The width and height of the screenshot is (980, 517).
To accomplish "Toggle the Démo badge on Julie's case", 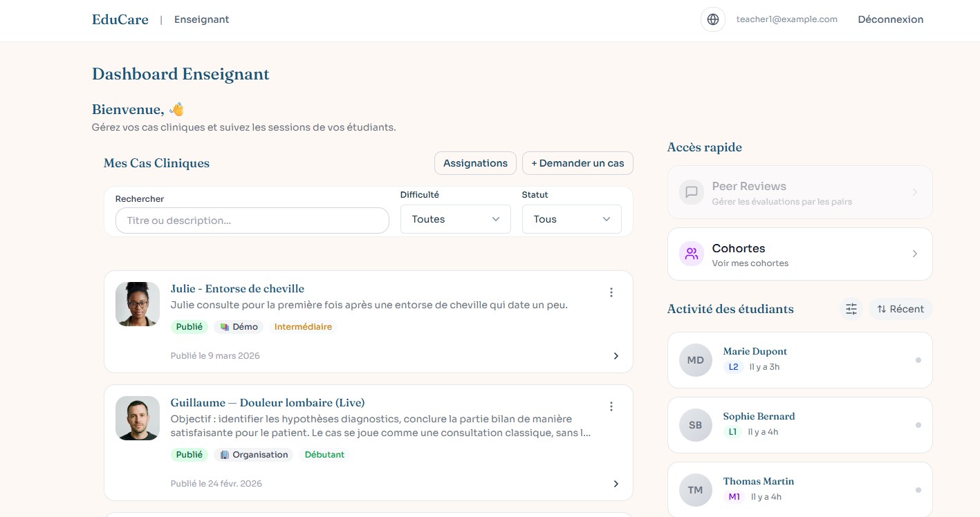I will [239, 326].
